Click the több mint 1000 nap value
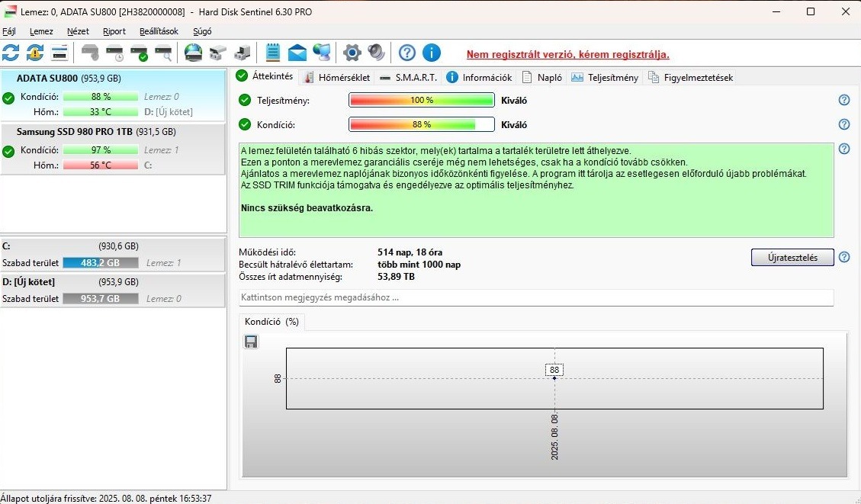Screen dimensions: 861x504 click(x=419, y=265)
